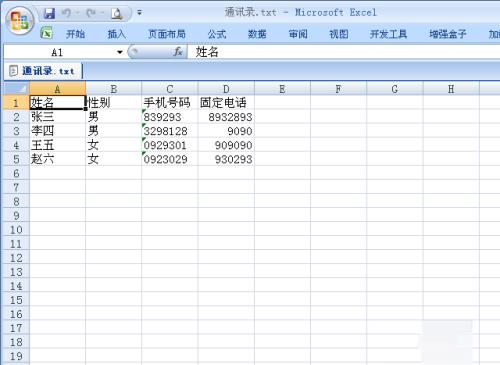
Task: Click the Insert Function fx button
Action: pyautogui.click(x=178, y=52)
